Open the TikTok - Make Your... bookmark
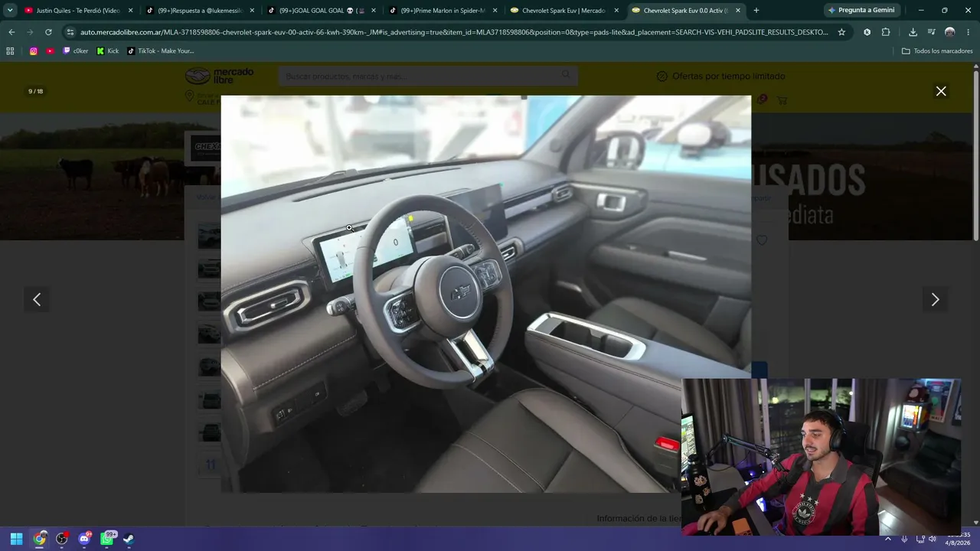Screen dimensions: 980x551 pos(161,51)
